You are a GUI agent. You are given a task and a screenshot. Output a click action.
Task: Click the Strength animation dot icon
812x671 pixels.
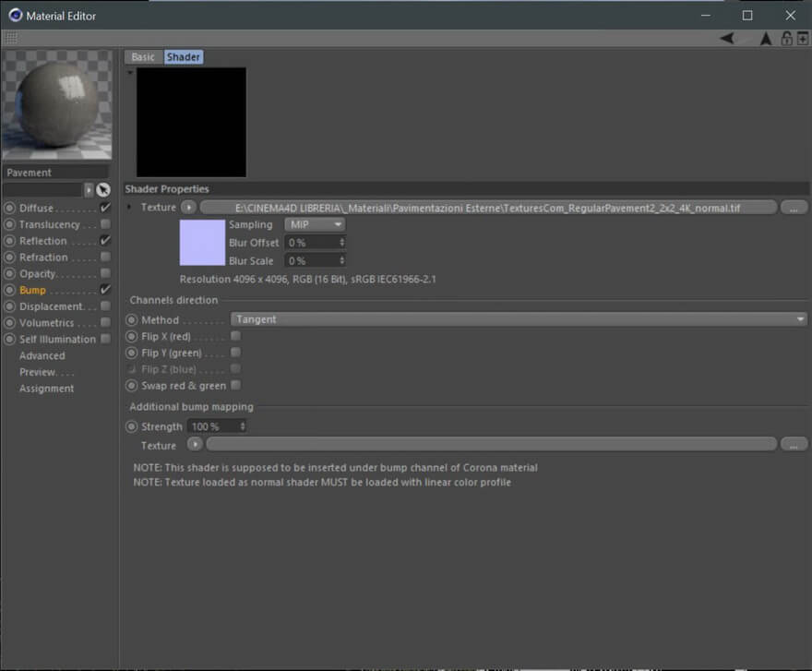click(x=132, y=426)
